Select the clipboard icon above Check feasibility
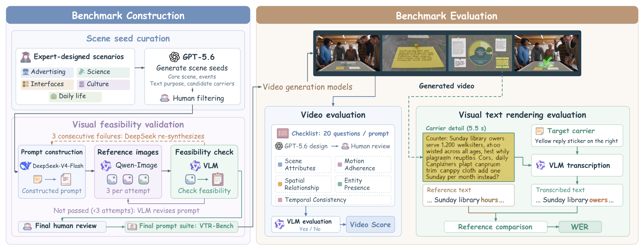644x250 pixels. pos(218,179)
